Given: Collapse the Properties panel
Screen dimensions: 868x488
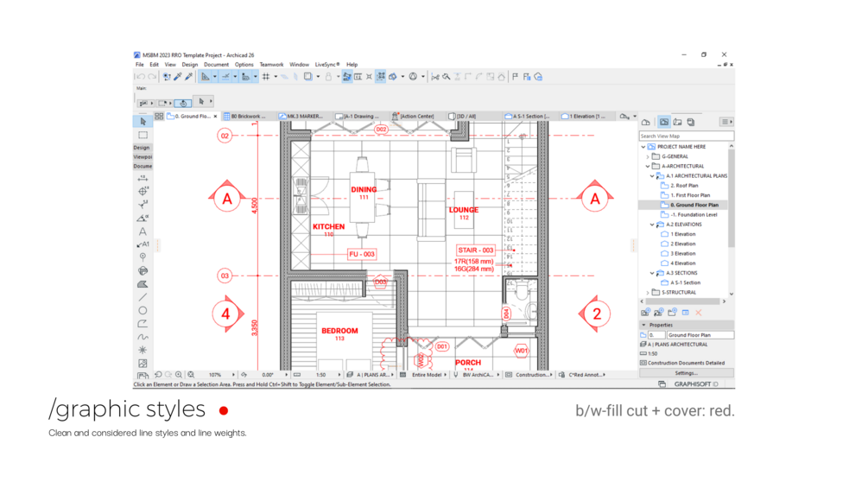Looking at the screenshot, I should (643, 326).
